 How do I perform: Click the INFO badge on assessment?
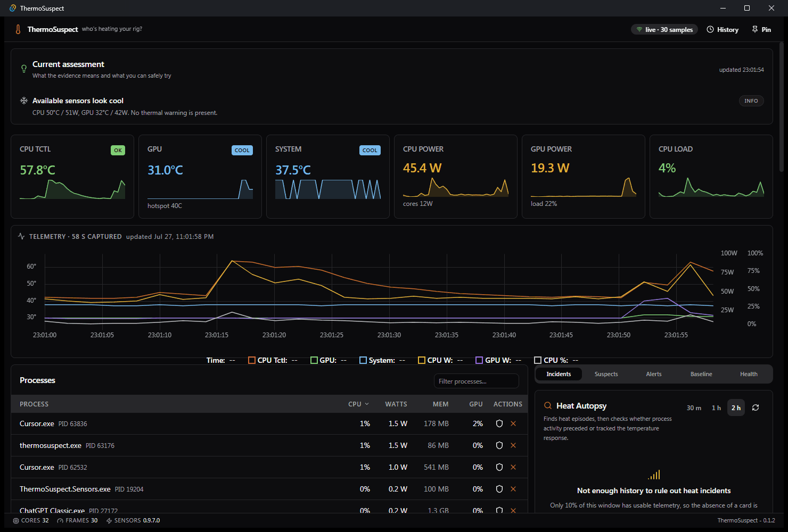click(751, 101)
